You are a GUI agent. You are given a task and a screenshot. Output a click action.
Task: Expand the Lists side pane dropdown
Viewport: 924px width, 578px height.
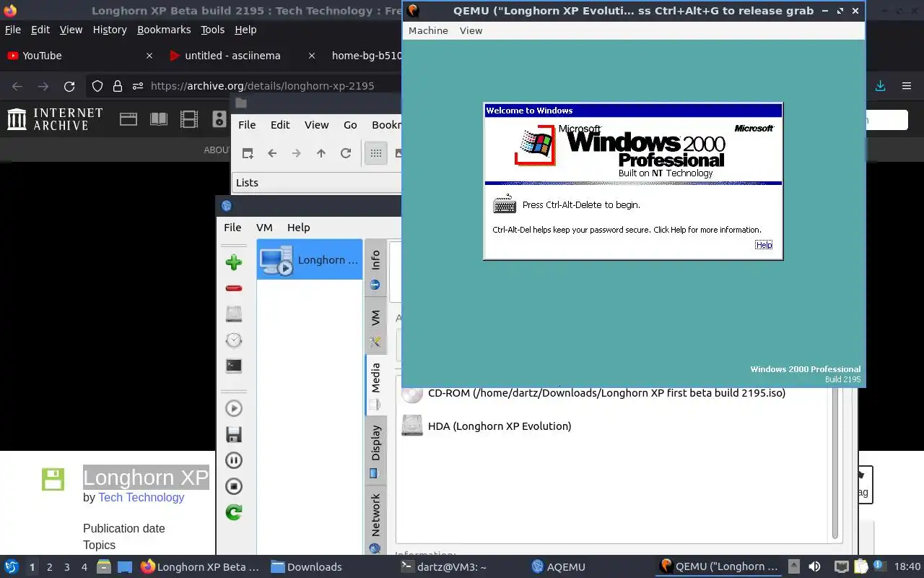(x=316, y=183)
